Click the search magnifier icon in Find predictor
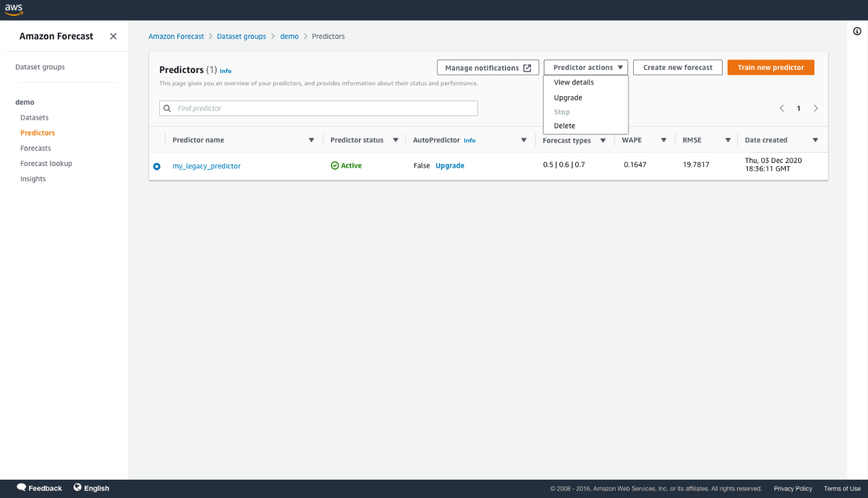 (167, 108)
